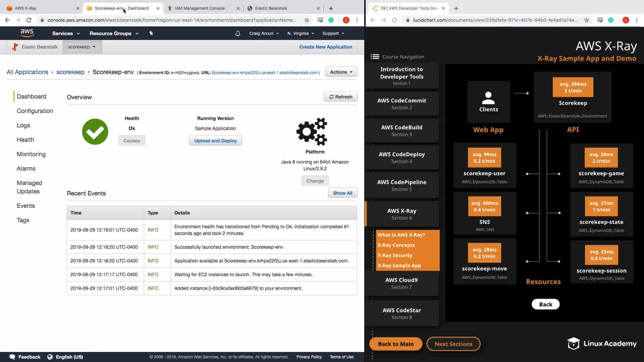Expand the Resource Groups dropdown

click(x=114, y=33)
